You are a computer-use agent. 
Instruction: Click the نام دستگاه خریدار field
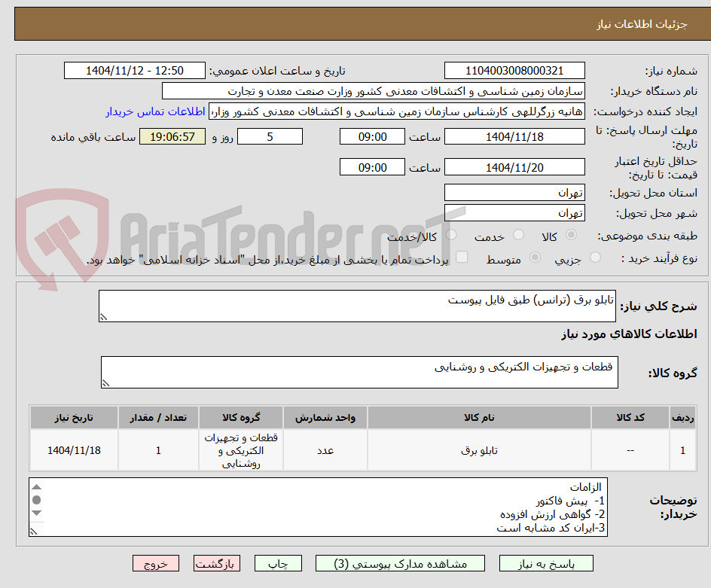pyautogui.click(x=373, y=91)
